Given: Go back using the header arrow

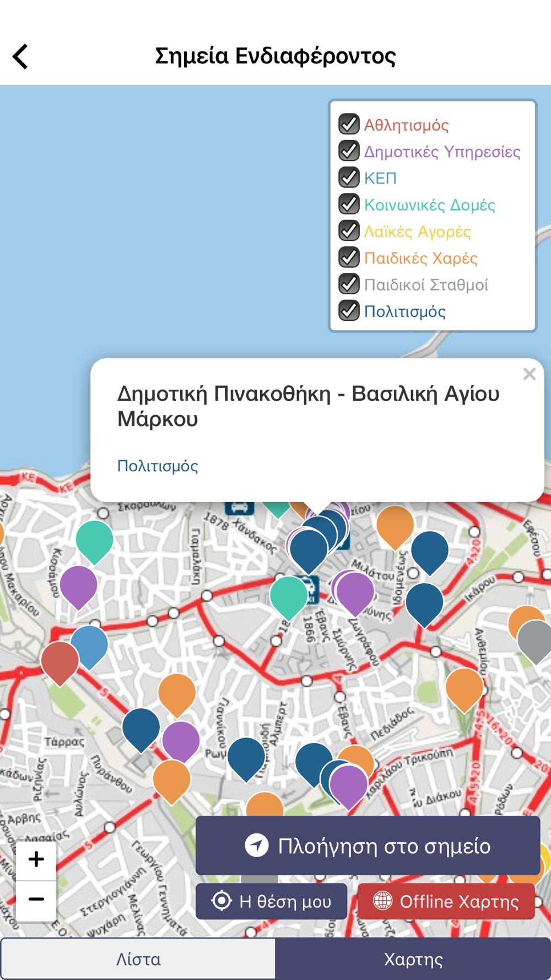Looking at the screenshot, I should (20, 56).
